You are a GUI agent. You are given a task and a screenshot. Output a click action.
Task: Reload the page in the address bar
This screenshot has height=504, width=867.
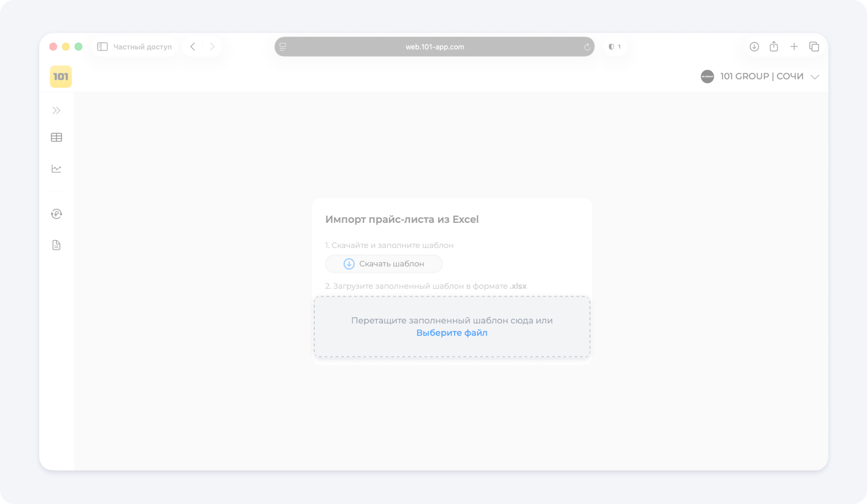587,47
